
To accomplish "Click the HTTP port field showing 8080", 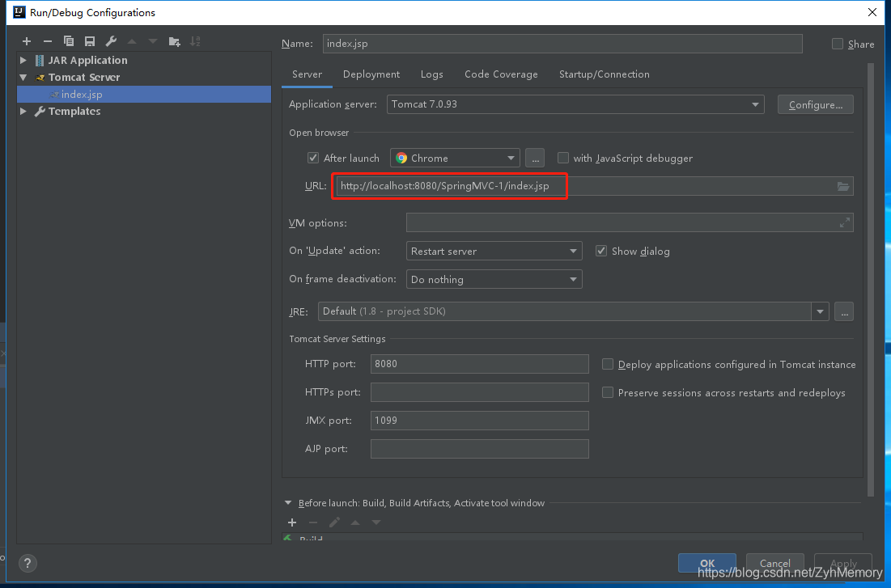I will click(x=480, y=364).
